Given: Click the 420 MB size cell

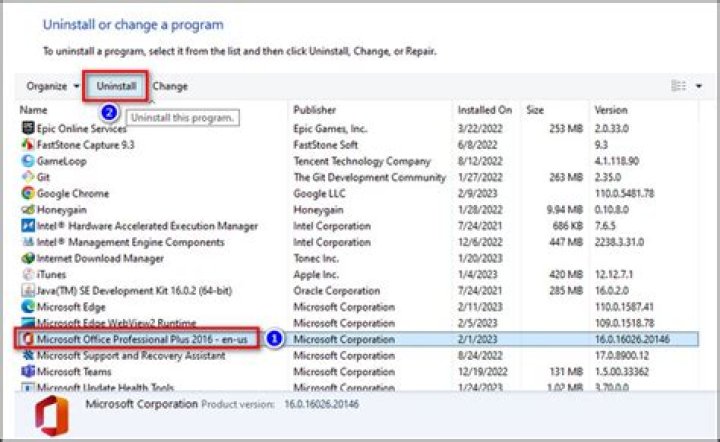Looking at the screenshot, I should coord(566,274).
